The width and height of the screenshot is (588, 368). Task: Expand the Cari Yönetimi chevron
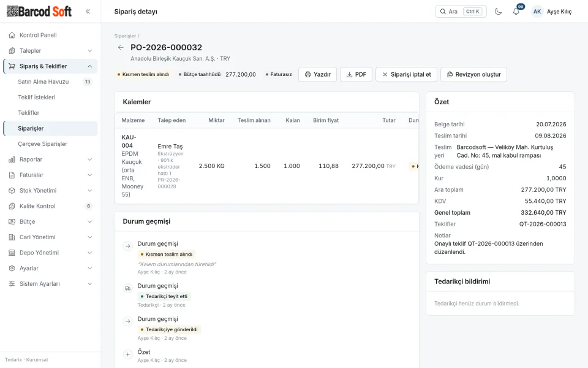[x=89, y=237]
